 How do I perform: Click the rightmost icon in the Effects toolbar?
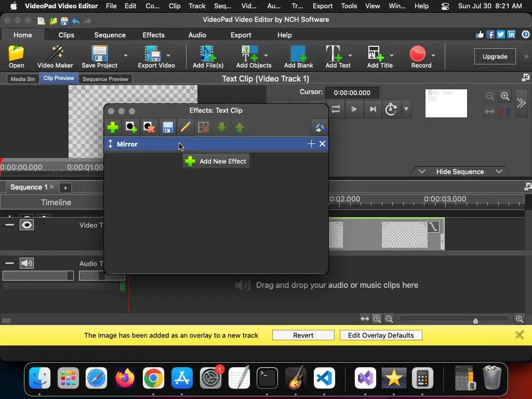(320, 128)
